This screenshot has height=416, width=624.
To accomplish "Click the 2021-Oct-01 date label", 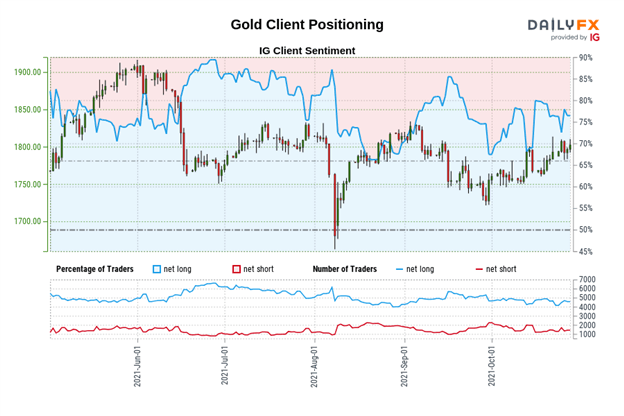I will [492, 366].
